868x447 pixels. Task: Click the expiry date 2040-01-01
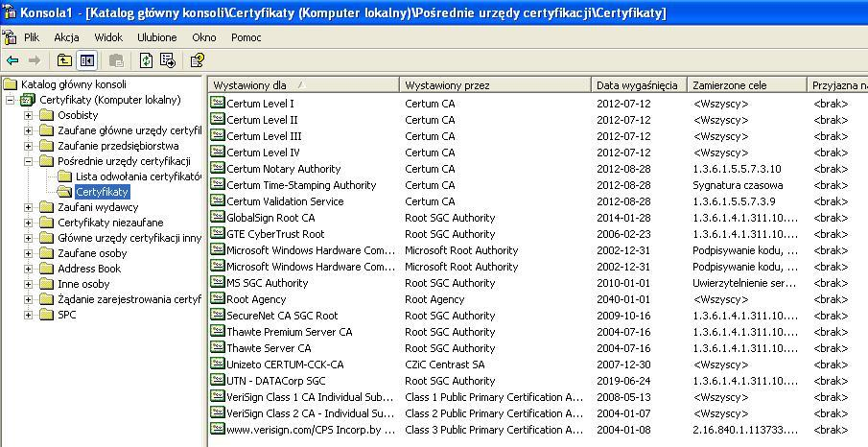[623, 299]
